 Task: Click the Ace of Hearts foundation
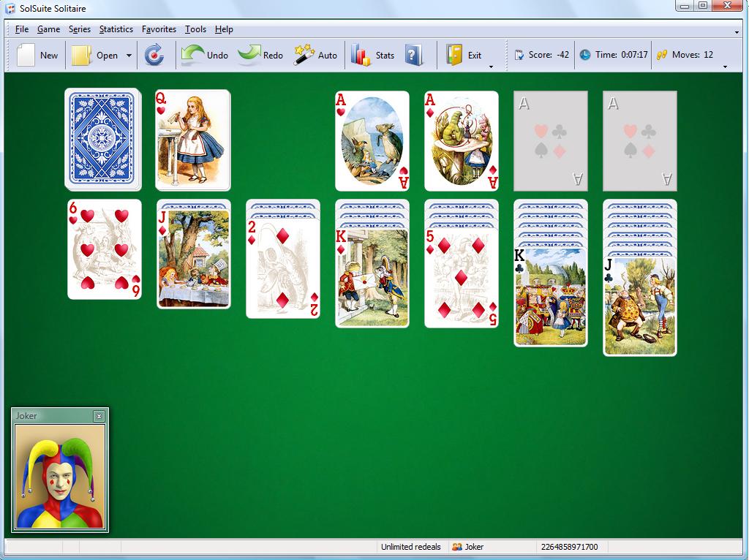372,141
